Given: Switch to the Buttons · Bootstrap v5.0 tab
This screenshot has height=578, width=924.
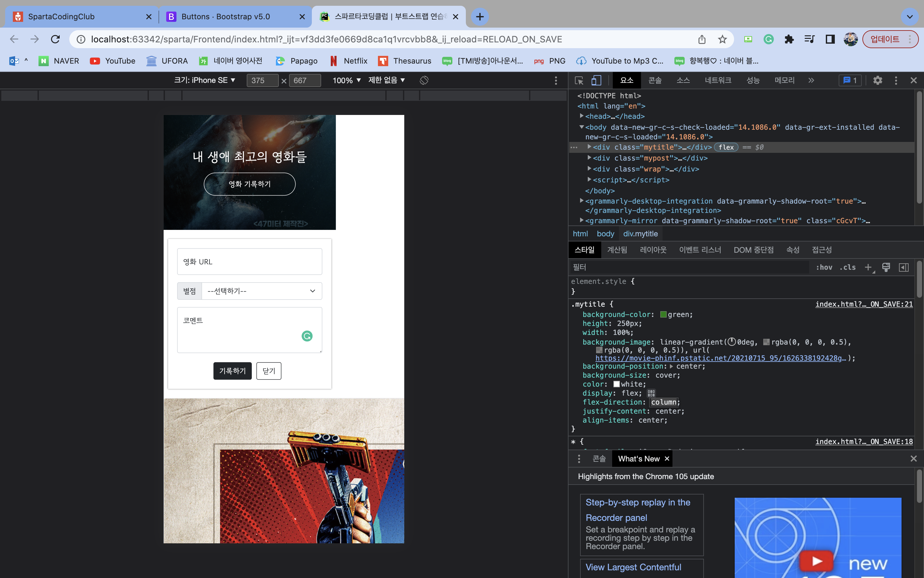Looking at the screenshot, I should click(x=235, y=17).
